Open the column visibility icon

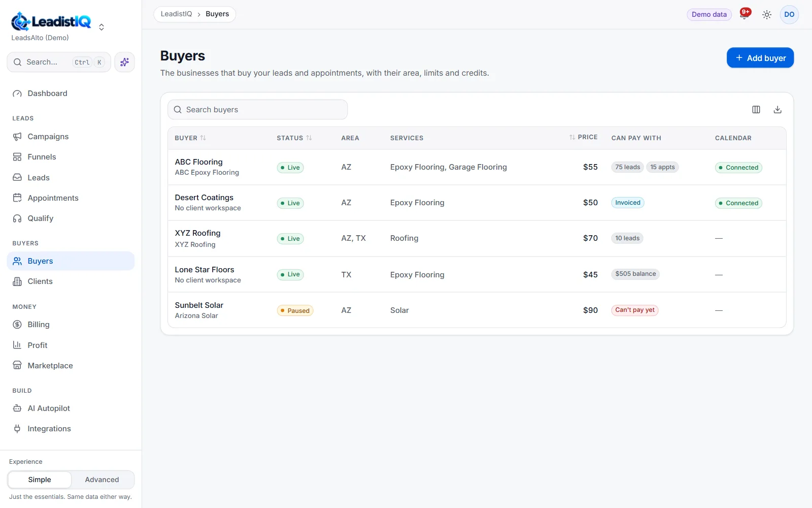(756, 110)
